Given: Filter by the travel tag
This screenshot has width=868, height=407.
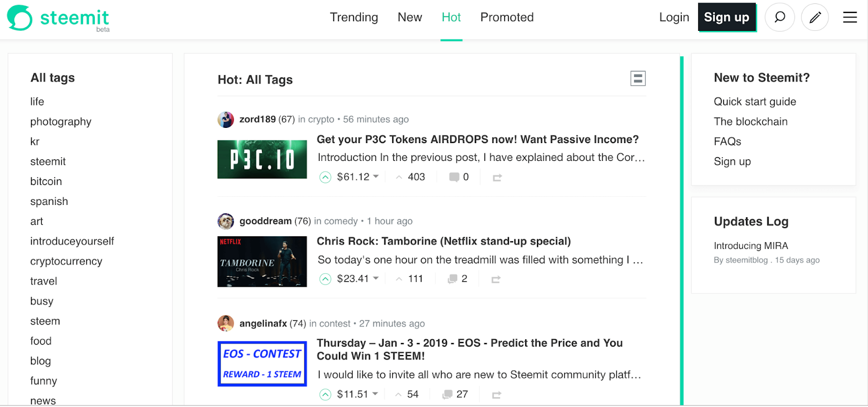Looking at the screenshot, I should coord(43,282).
